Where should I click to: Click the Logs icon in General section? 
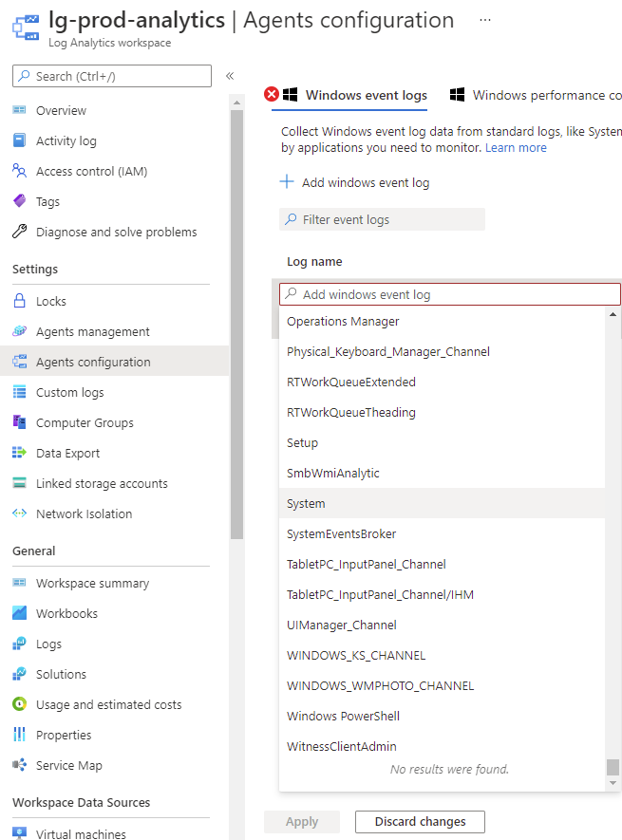[x=19, y=644]
